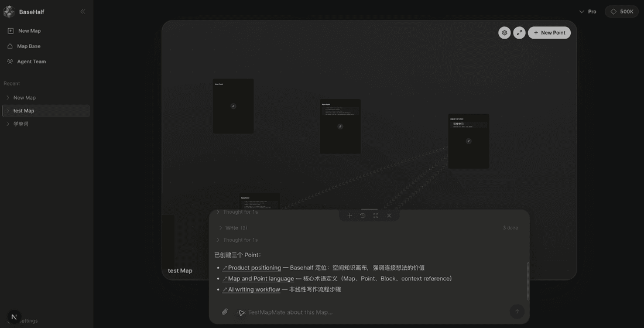Click the test Map title label
This screenshot has width=644, height=328.
[x=180, y=271]
